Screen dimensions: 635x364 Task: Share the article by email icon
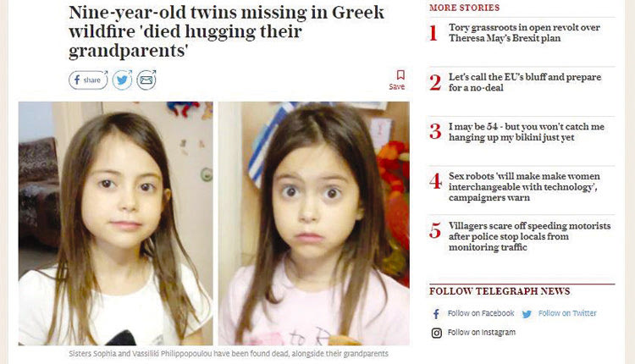click(146, 80)
